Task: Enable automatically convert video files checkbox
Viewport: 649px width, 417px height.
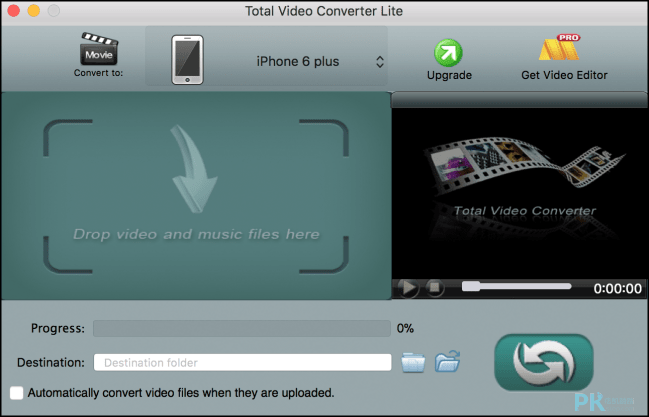Action: (17, 393)
